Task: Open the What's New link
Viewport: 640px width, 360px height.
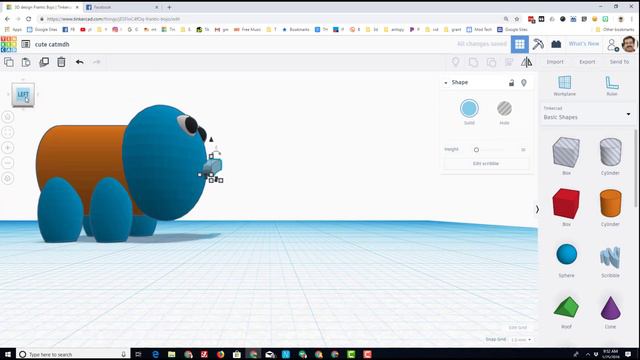Action: tap(584, 44)
